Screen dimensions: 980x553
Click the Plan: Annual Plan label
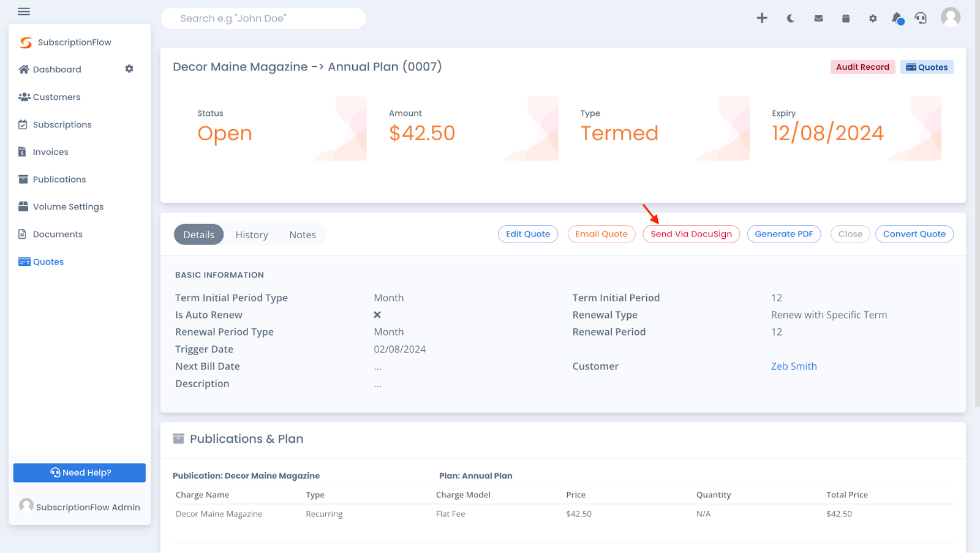475,476
